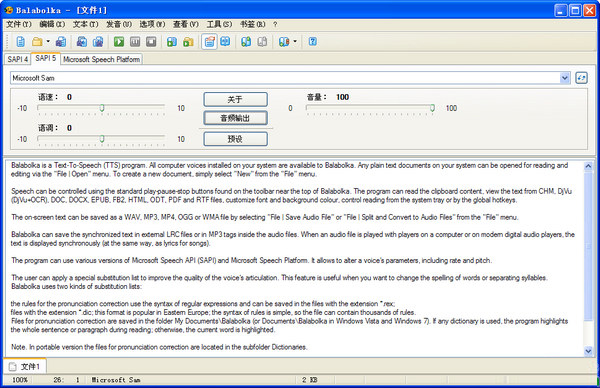Click the 100% zoom status bar entry
The width and height of the screenshot is (600, 388).
20,380
